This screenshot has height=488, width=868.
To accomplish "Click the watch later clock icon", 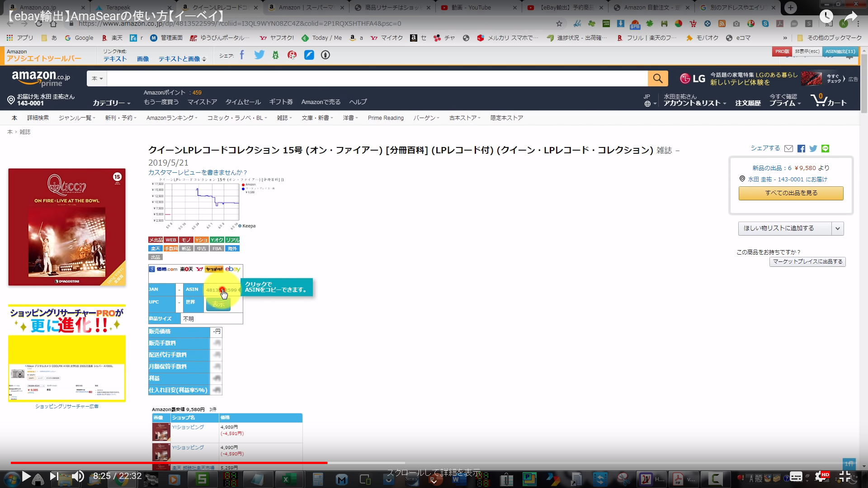I will point(826,17).
